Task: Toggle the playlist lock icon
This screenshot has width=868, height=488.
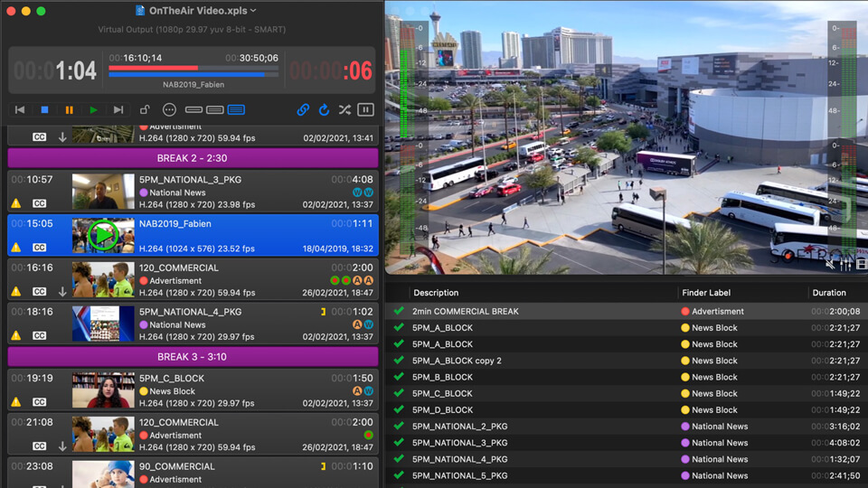Action: 145,109
